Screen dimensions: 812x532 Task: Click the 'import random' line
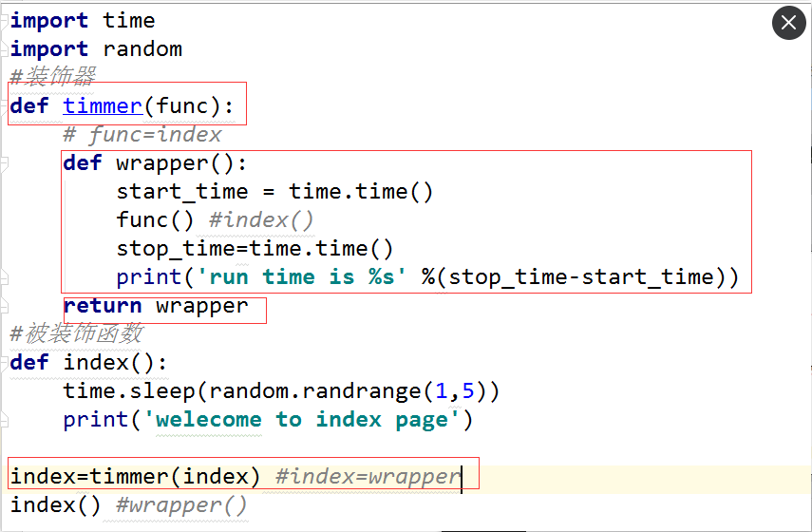click(96, 49)
